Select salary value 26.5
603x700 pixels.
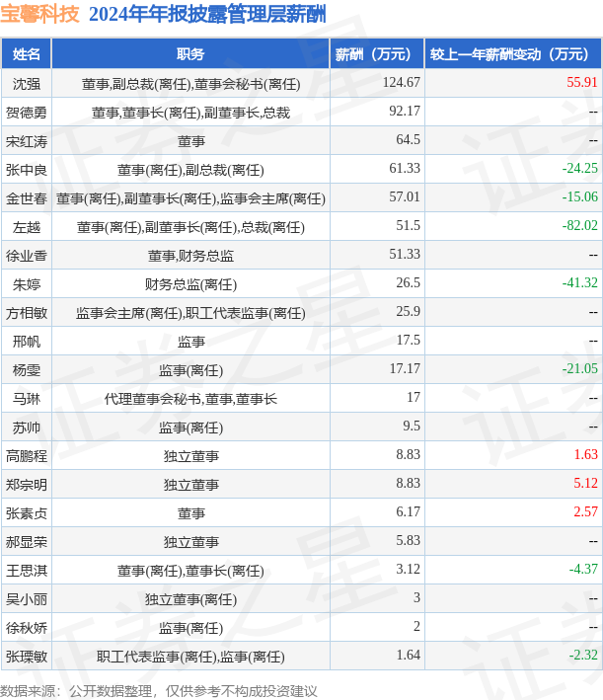coord(408,282)
